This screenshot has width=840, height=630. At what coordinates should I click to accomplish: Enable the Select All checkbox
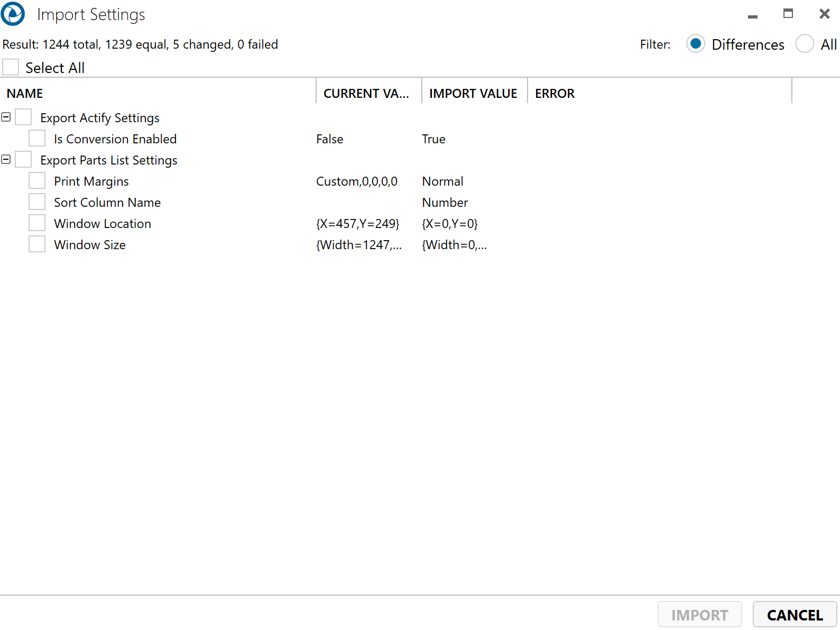(x=11, y=67)
